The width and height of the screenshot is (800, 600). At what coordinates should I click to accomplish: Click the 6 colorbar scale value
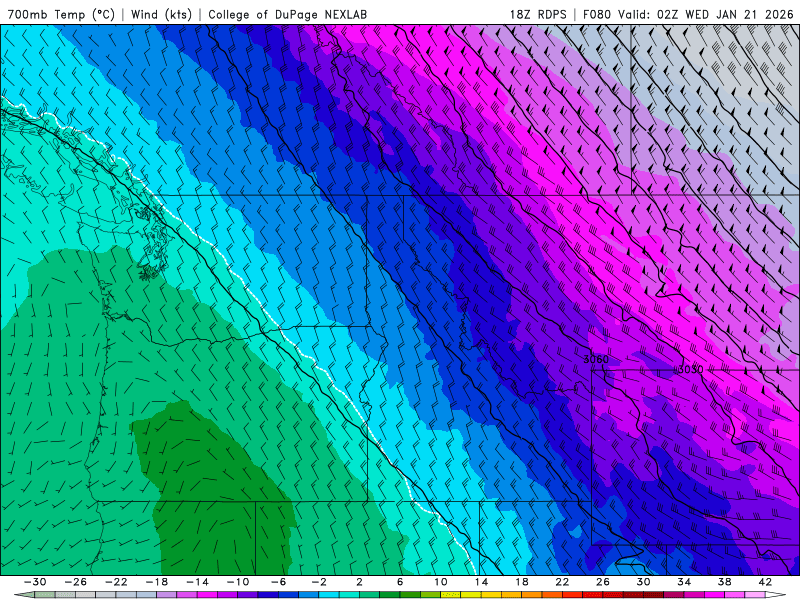tap(400, 582)
